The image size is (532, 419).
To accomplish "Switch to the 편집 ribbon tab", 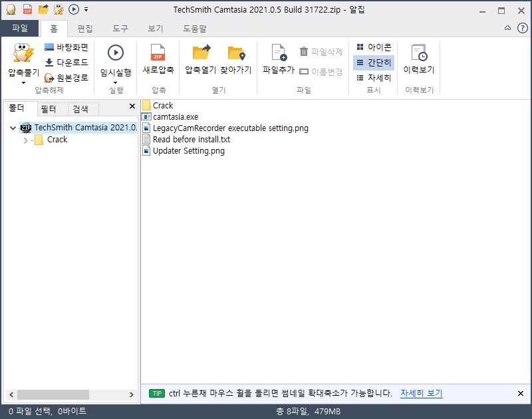I will 85,29.
